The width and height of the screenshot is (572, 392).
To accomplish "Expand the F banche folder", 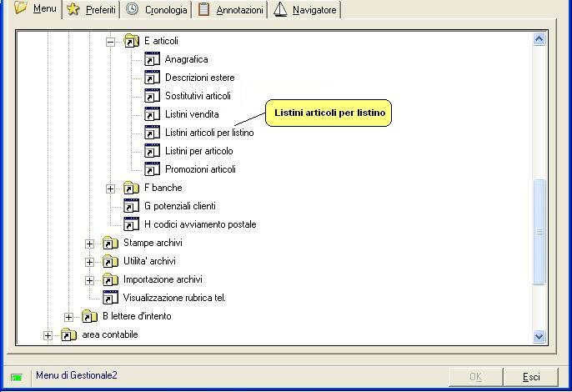I will pos(110,188).
